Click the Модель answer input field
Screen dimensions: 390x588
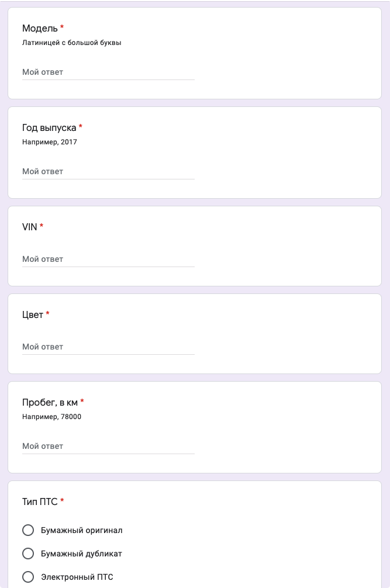click(x=108, y=72)
